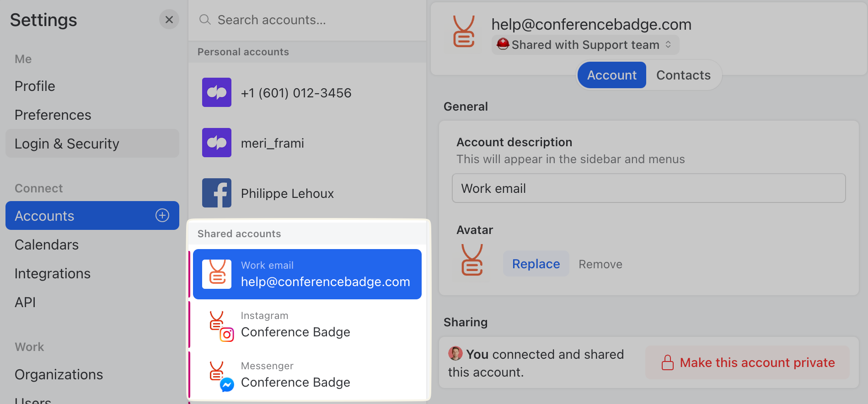Remove the current account avatar
This screenshot has width=868, height=404.
coord(600,264)
